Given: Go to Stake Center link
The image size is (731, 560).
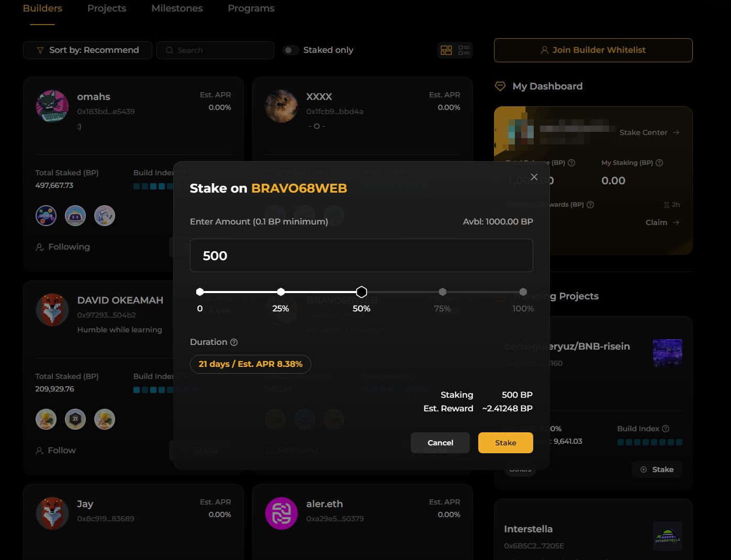Looking at the screenshot, I should pos(649,132).
